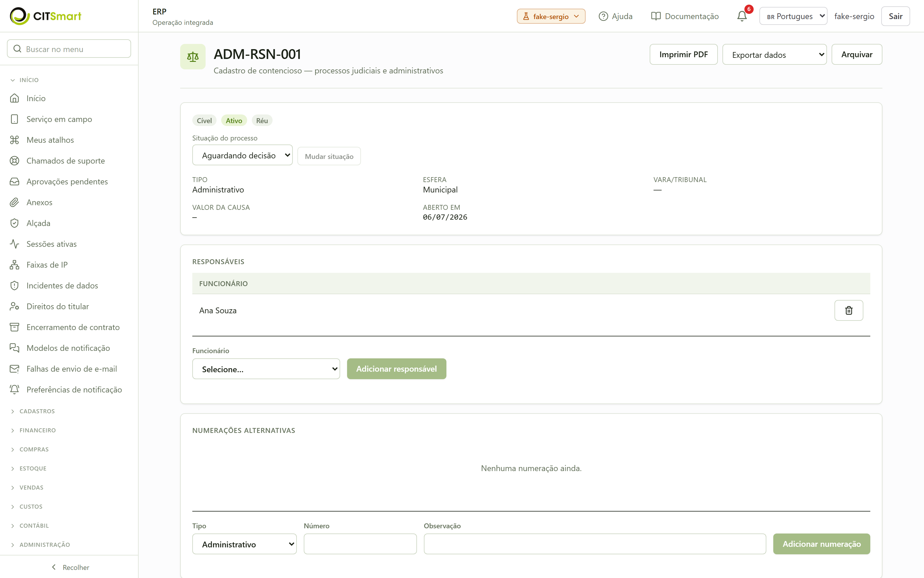Open the fake-sergio environment dropdown
The height and width of the screenshot is (578, 924).
[x=551, y=16]
